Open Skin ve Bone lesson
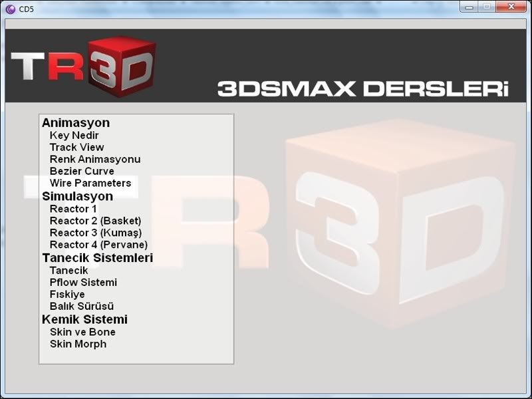Image resolution: width=532 pixels, height=399 pixels. point(82,332)
